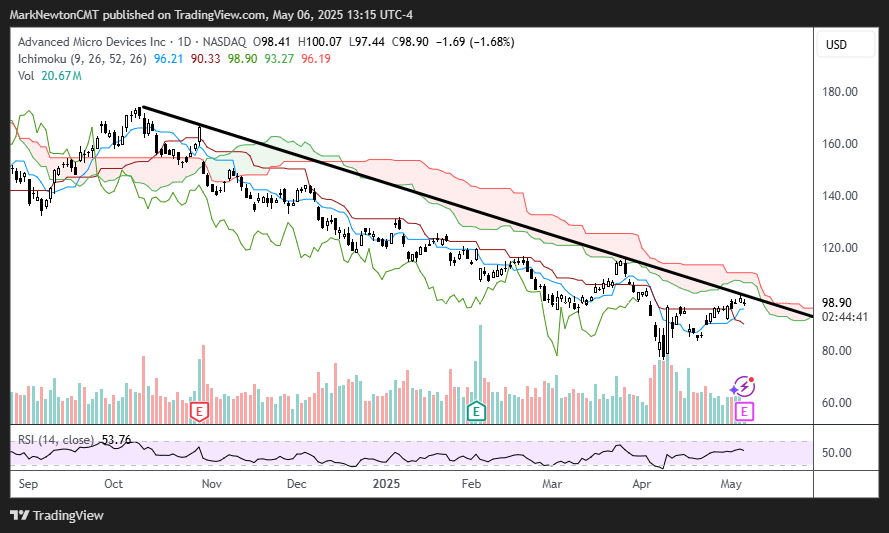The image size is (889, 533).
Task: Click the tallest volume bar in early February
Action: (x=480, y=374)
